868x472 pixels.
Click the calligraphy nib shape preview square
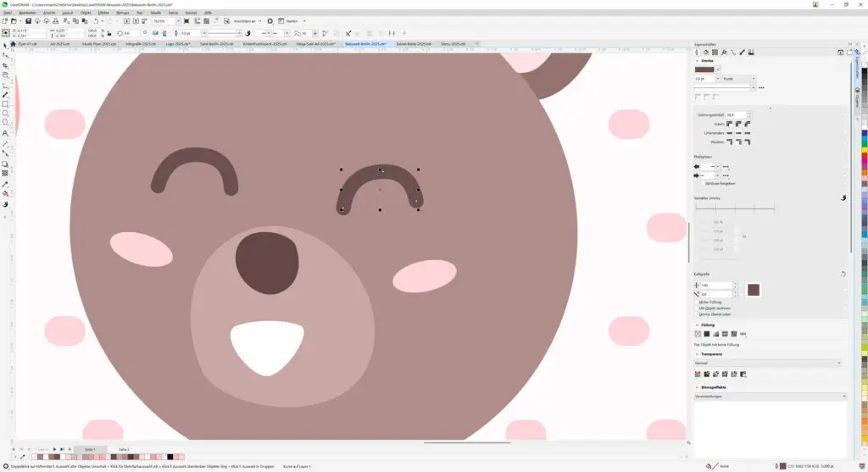pos(753,290)
